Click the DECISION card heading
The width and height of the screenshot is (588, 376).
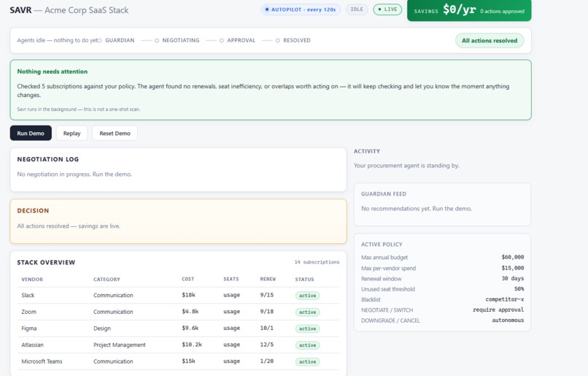click(x=33, y=210)
